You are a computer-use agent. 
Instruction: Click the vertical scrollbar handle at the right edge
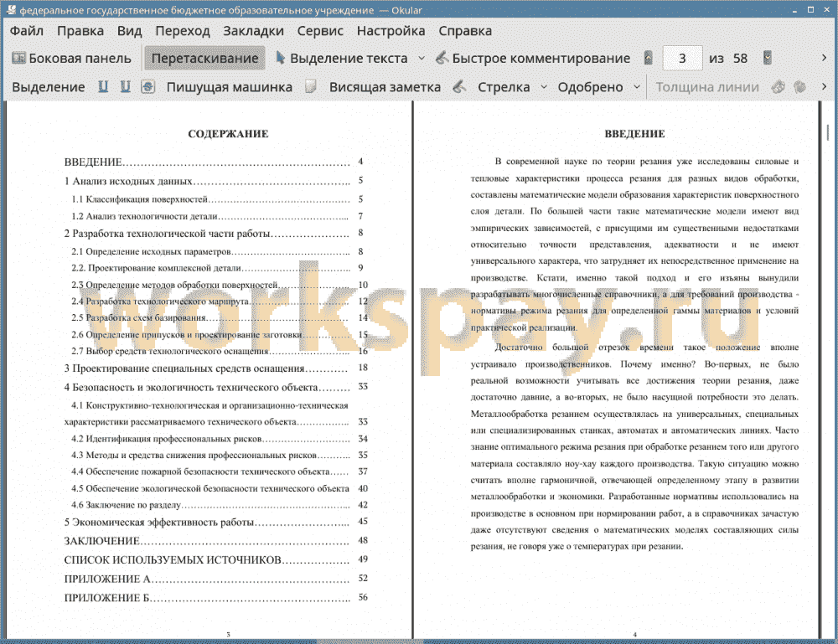coord(828,131)
